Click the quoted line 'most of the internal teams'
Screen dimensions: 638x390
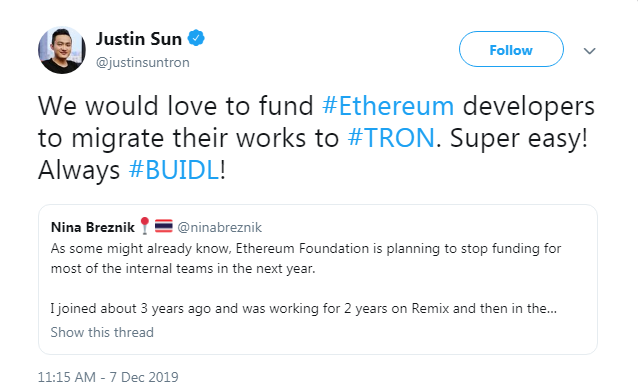[x=183, y=269]
